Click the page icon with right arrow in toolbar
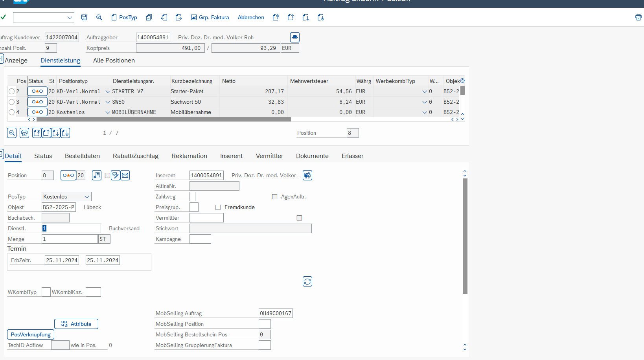The width and height of the screenshot is (644, 360). tap(179, 17)
